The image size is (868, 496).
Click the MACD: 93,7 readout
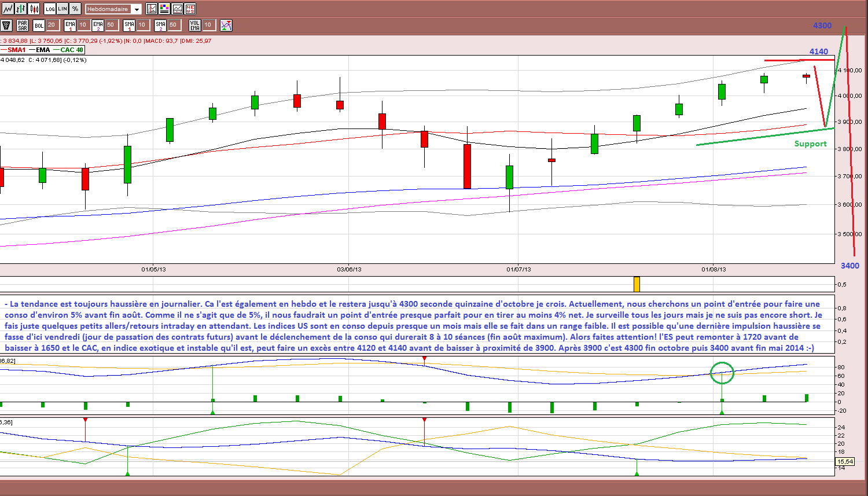click(161, 41)
